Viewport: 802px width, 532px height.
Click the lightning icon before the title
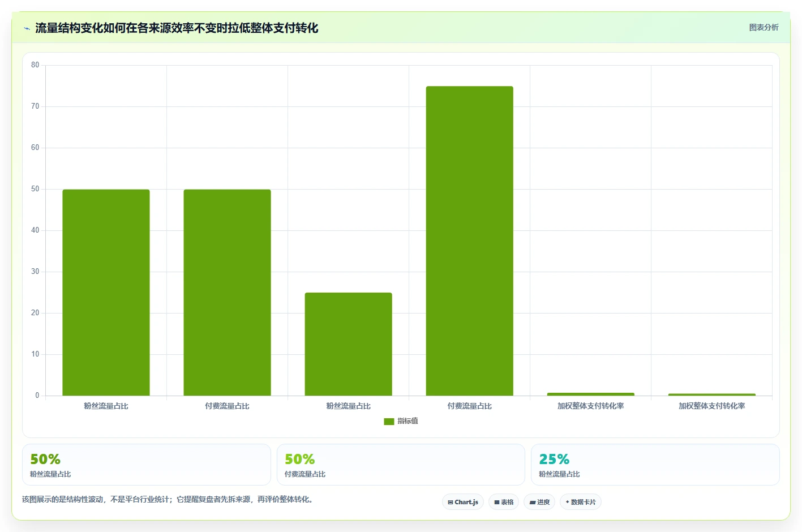[27, 28]
